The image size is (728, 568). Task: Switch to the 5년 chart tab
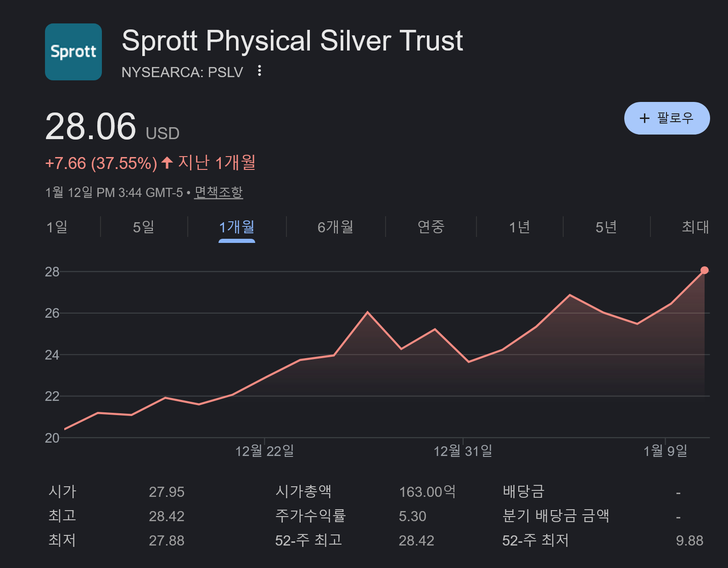[606, 227]
